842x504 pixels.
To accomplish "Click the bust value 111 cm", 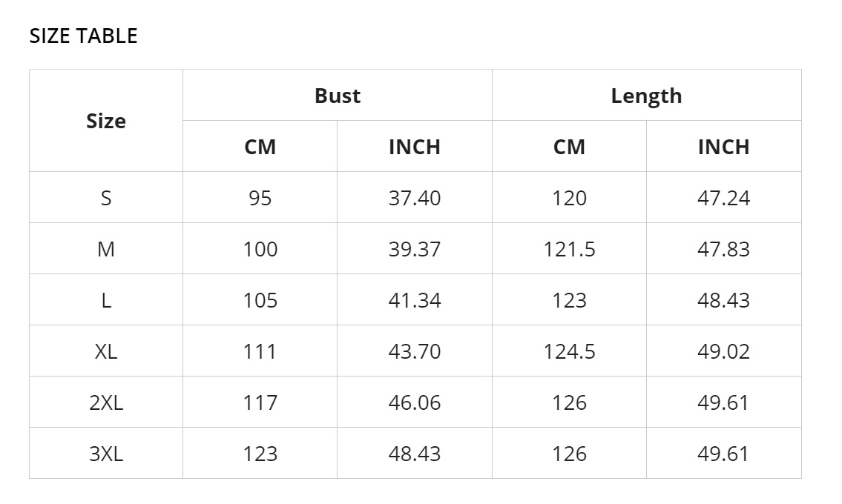I will [x=260, y=351].
